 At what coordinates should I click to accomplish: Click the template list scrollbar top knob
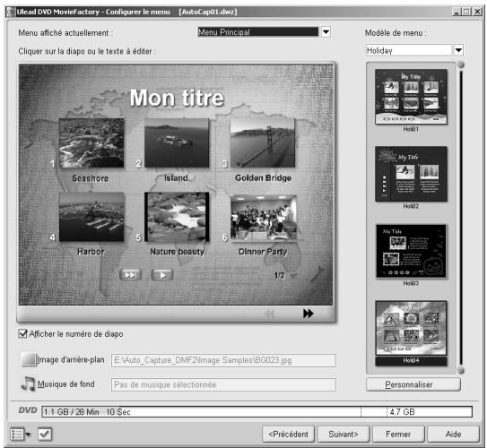(x=461, y=65)
